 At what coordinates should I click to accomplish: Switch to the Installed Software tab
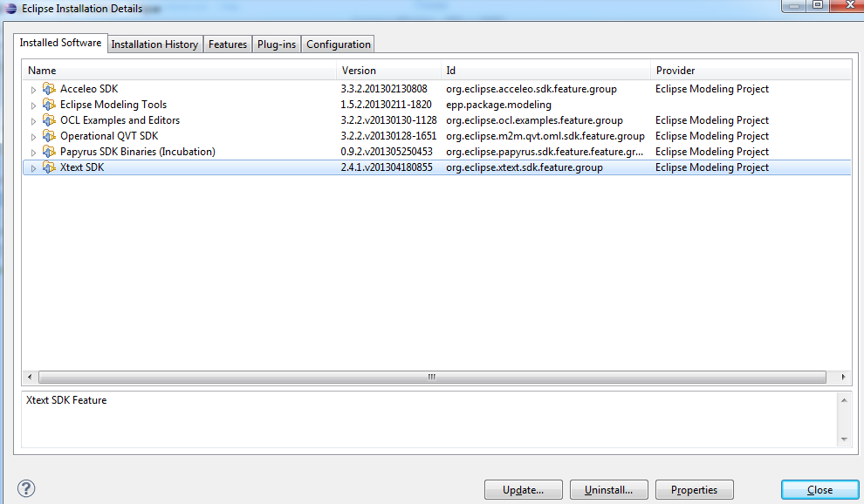tap(60, 43)
